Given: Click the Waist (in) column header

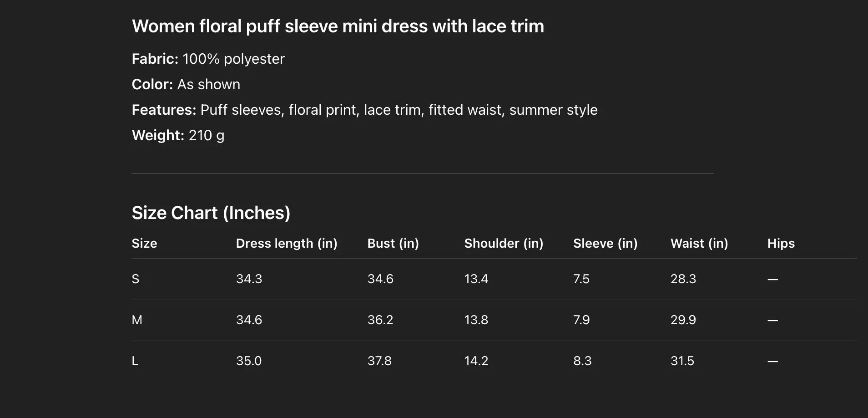Looking at the screenshot, I should click(x=699, y=243).
